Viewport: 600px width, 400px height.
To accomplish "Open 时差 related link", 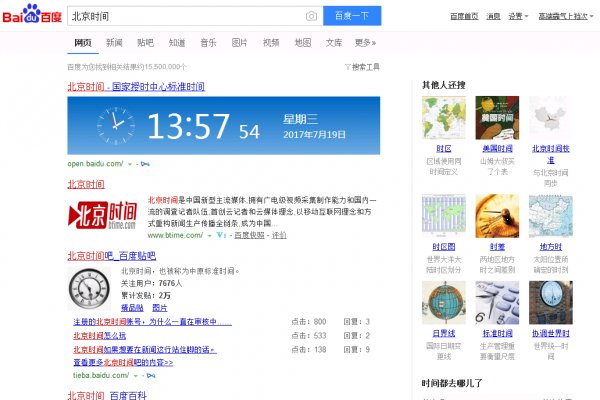I will (497, 247).
